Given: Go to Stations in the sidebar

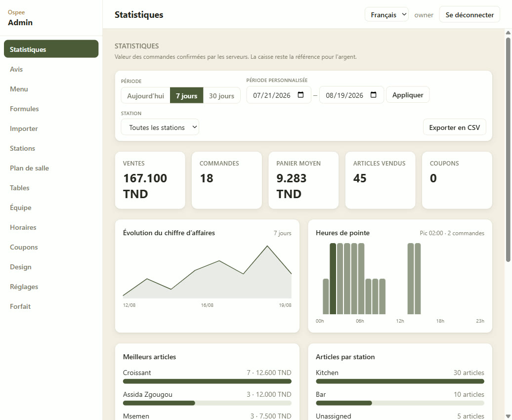Looking at the screenshot, I should 51,148.
